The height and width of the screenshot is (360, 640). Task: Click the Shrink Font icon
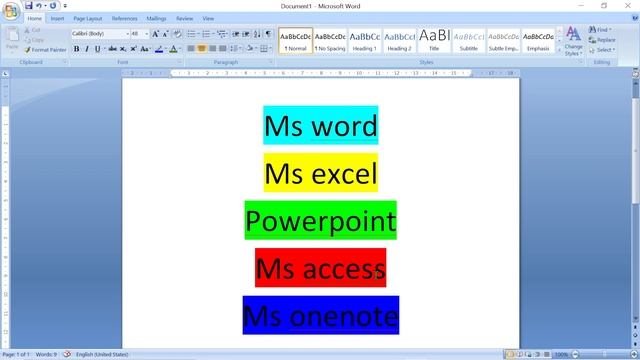(x=165, y=34)
